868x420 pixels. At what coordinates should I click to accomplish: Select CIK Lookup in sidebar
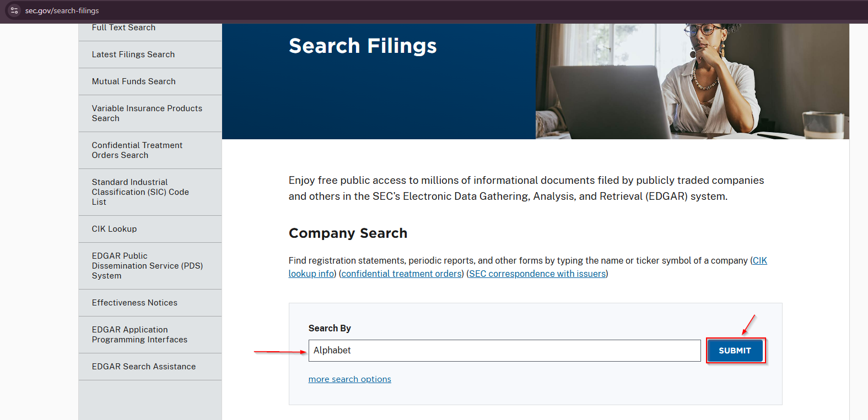tap(115, 229)
